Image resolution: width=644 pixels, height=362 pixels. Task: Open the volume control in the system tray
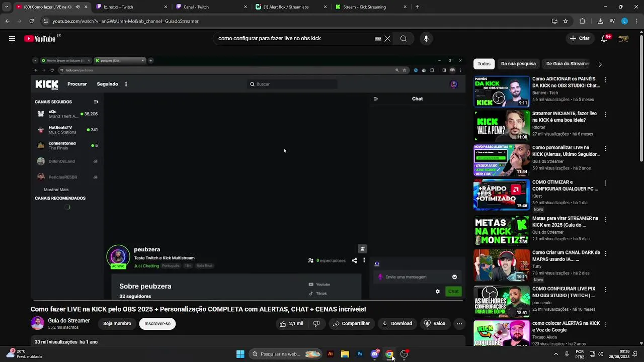[x=601, y=354]
